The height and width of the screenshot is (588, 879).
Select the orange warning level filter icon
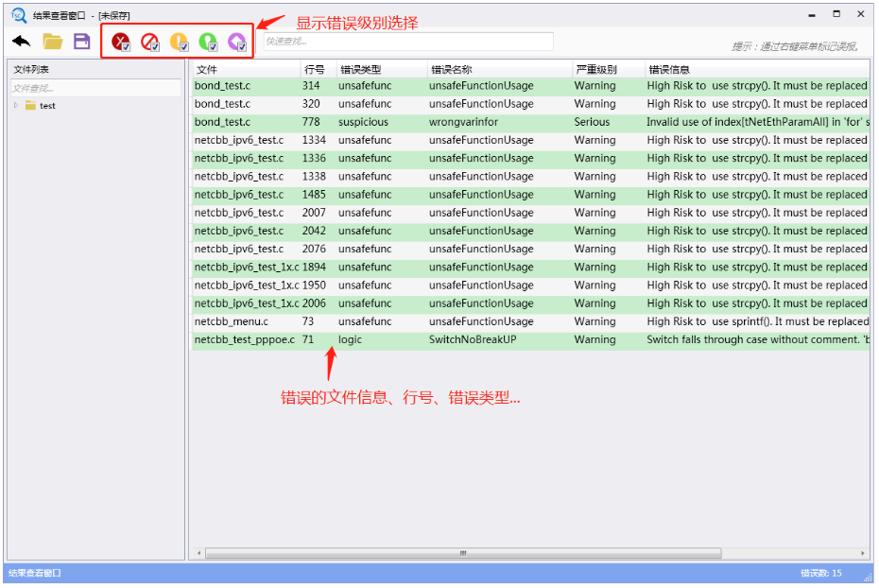coord(179,41)
